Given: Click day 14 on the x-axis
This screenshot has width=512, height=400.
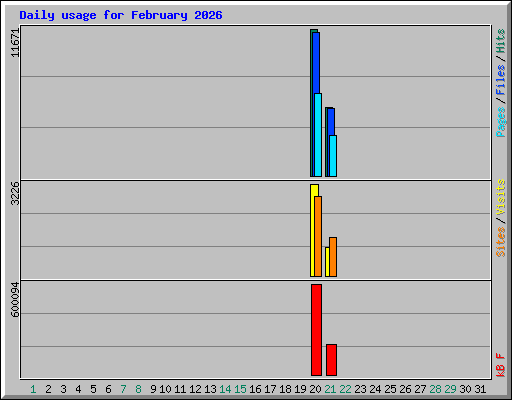Looking at the screenshot, I should [225, 389].
